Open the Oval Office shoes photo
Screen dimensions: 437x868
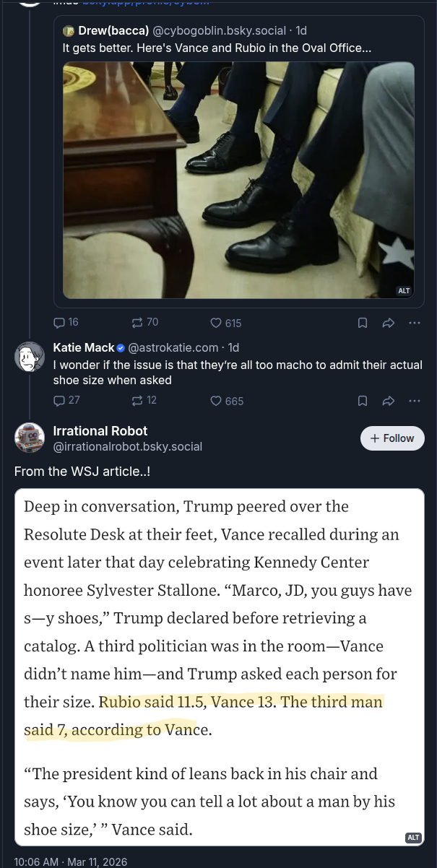pos(238,180)
